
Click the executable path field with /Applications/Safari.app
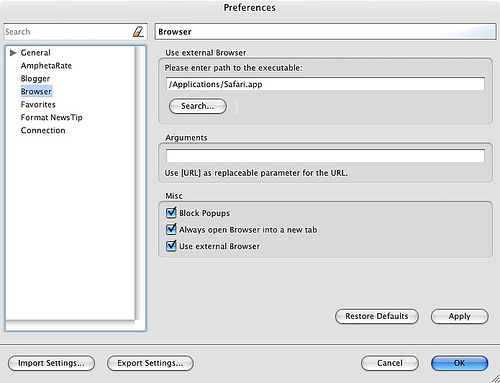coord(325,84)
